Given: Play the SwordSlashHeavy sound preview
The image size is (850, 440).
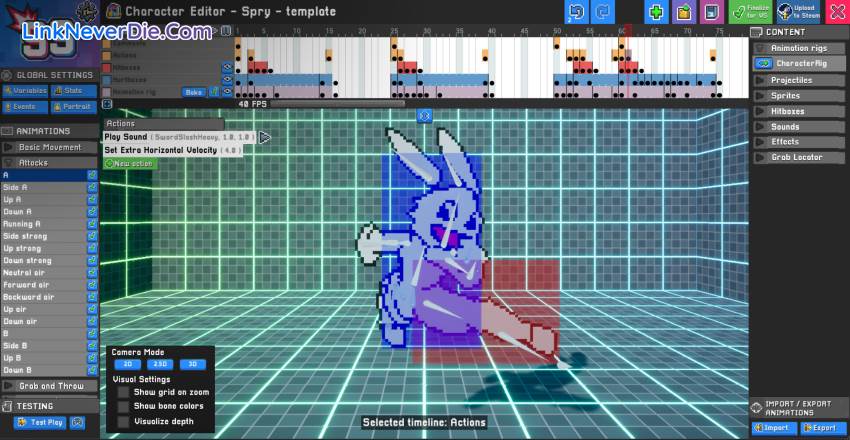Looking at the screenshot, I should tap(264, 137).
